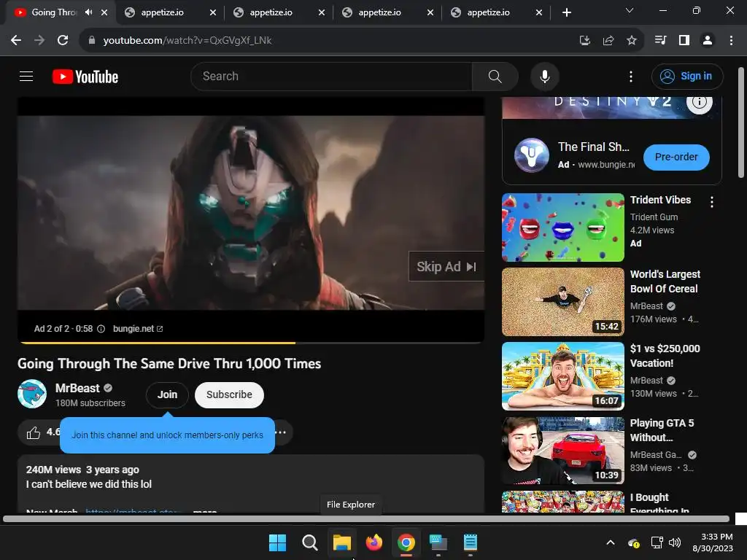Open the MrBeast channel name link

(77, 388)
